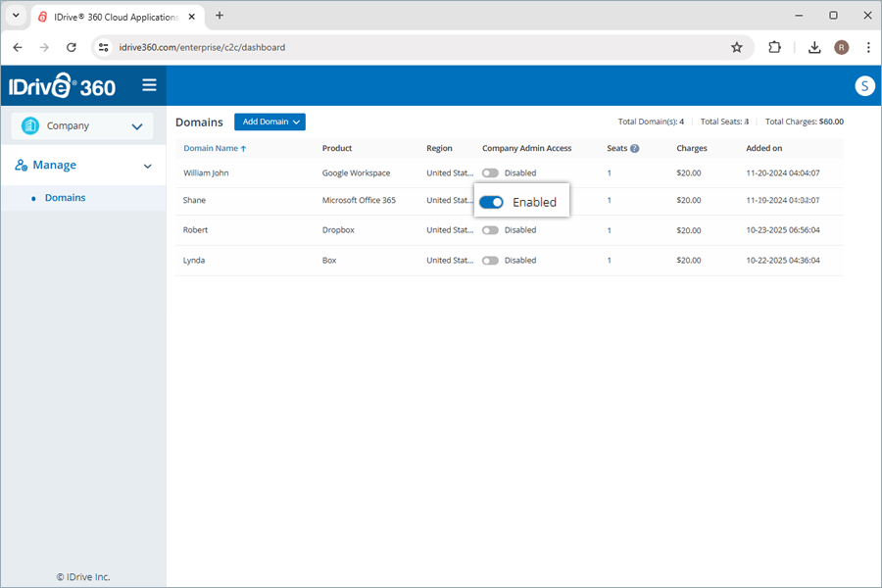The height and width of the screenshot is (588, 882).
Task: Click the browser downloads icon
Action: point(814,47)
